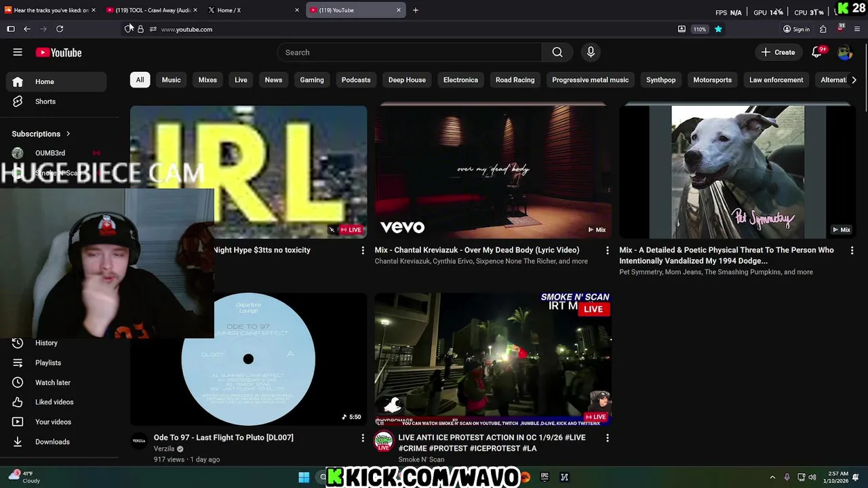
Task: Expand the Subscriptions section
Action: coord(41,134)
